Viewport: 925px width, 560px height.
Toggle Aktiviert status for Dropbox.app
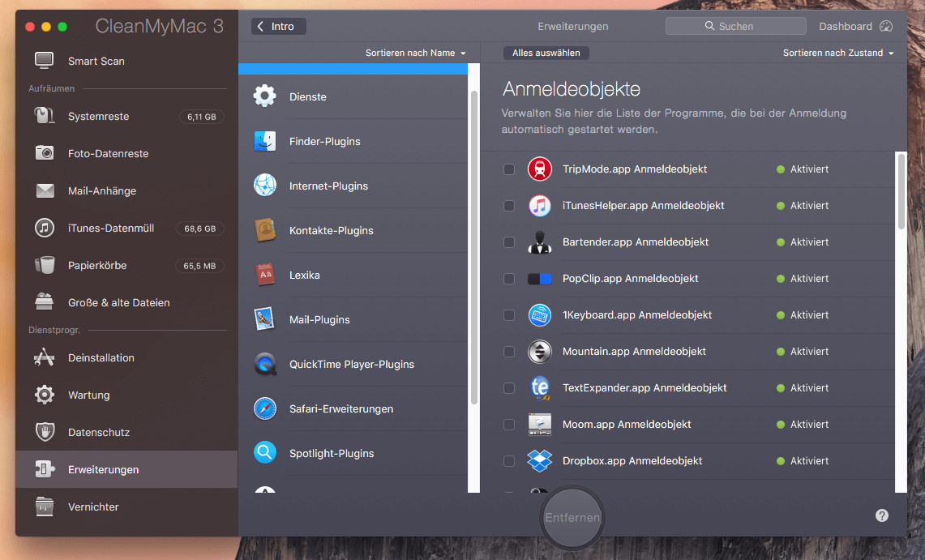tap(803, 461)
